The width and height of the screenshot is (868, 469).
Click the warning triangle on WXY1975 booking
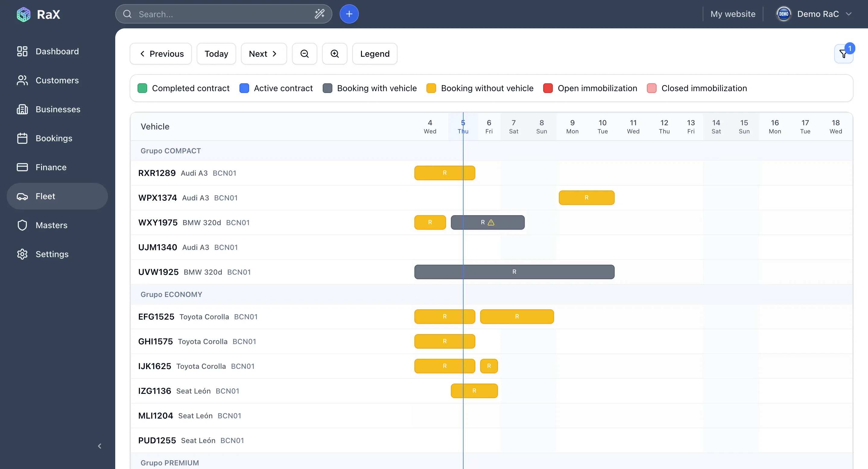click(x=491, y=222)
